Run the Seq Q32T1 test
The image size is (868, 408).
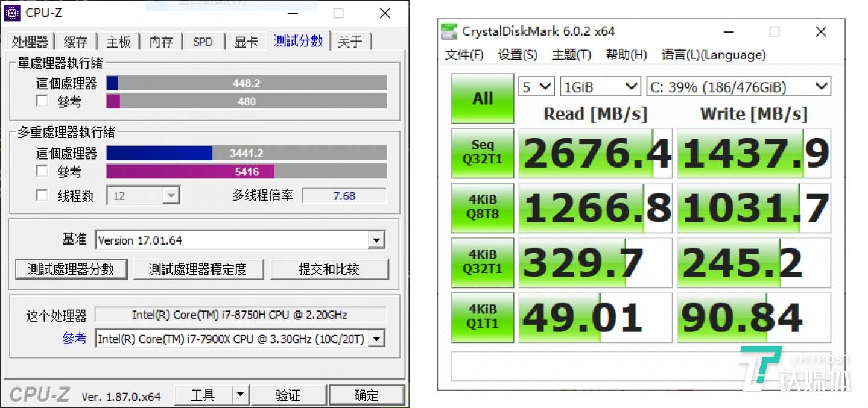pos(483,152)
